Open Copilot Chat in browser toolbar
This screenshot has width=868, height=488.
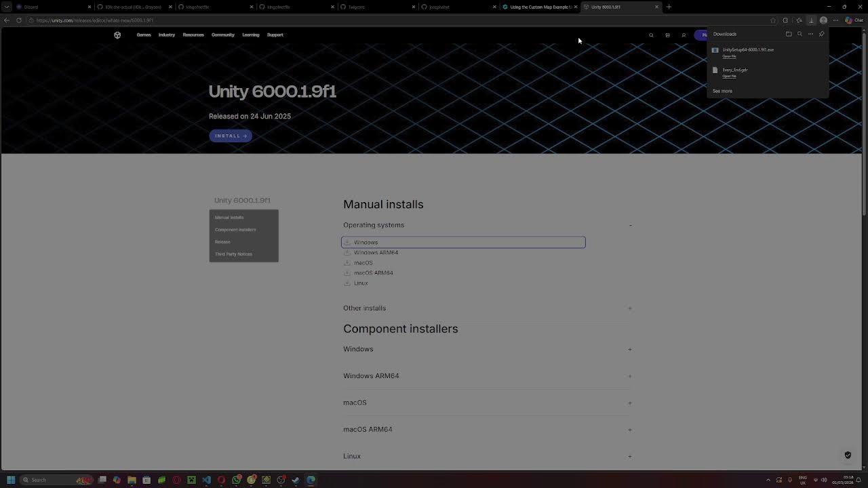pos(852,20)
